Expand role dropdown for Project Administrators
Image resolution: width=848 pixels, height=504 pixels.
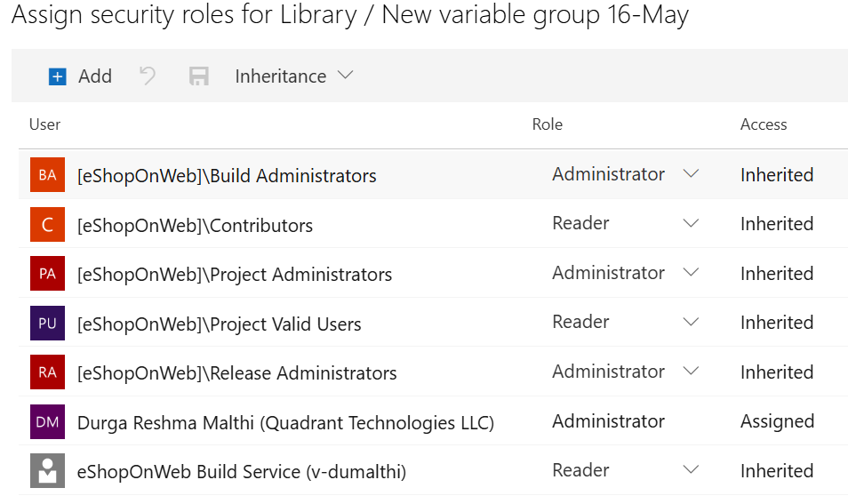point(691,273)
